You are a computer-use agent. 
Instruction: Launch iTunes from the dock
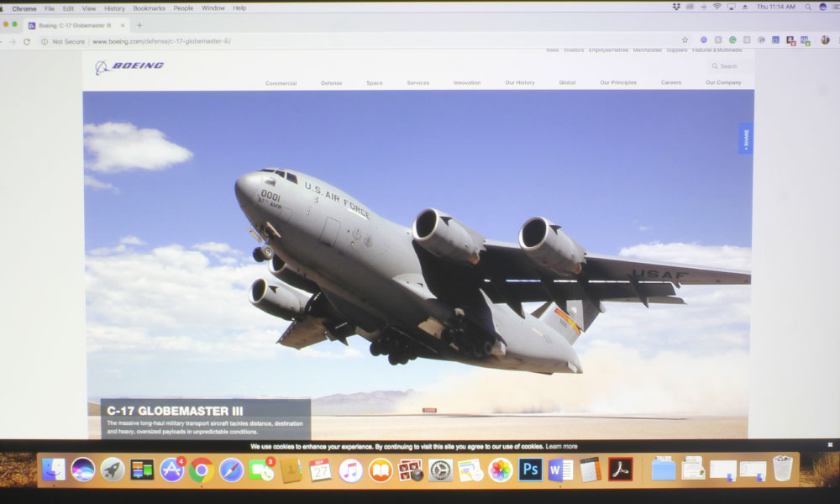click(350, 470)
